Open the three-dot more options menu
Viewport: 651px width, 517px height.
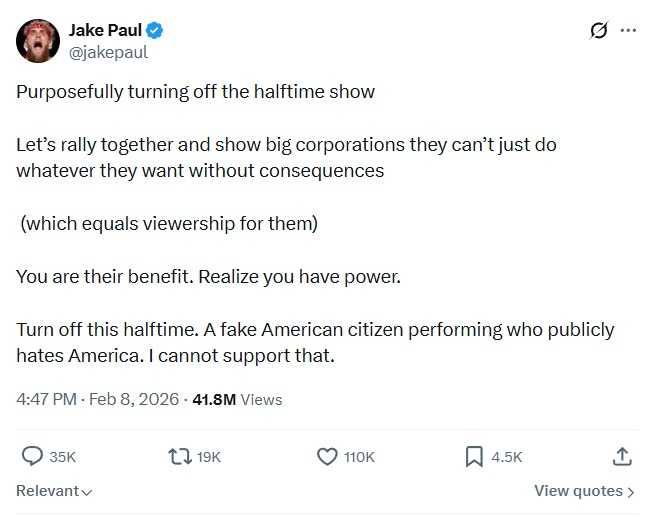tap(628, 31)
